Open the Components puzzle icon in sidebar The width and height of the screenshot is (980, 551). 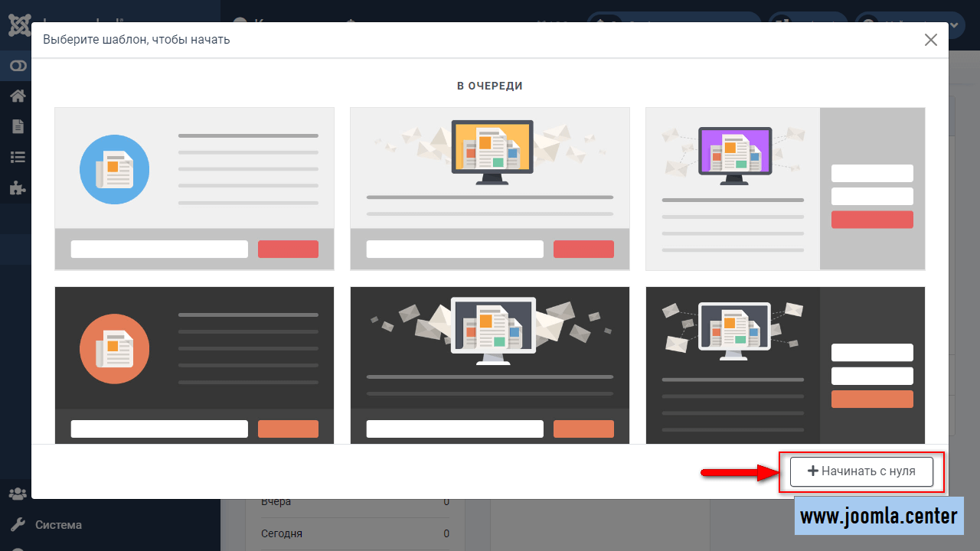point(18,187)
